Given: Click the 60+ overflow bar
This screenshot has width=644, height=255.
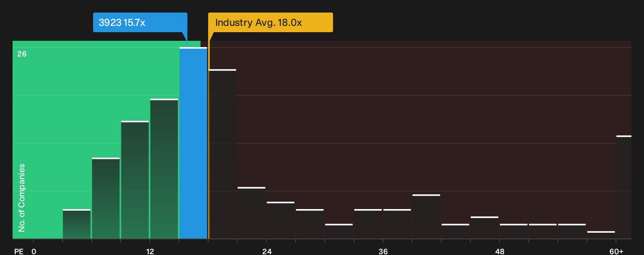Looking at the screenshot, I should coord(624,187).
